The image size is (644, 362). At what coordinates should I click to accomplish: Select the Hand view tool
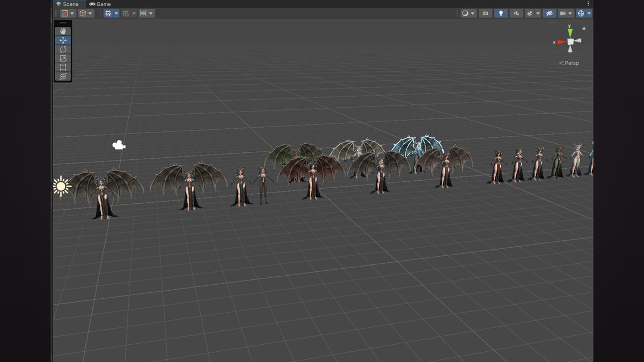pyautogui.click(x=63, y=31)
